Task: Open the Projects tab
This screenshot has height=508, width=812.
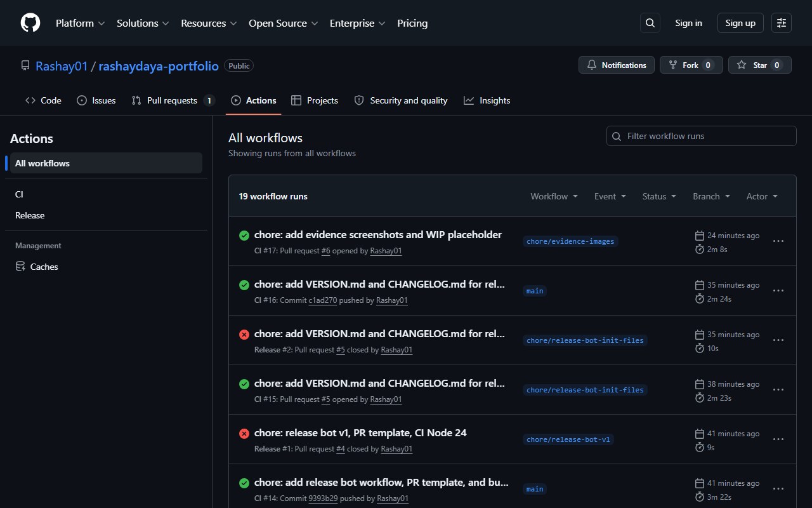Action: (x=315, y=100)
